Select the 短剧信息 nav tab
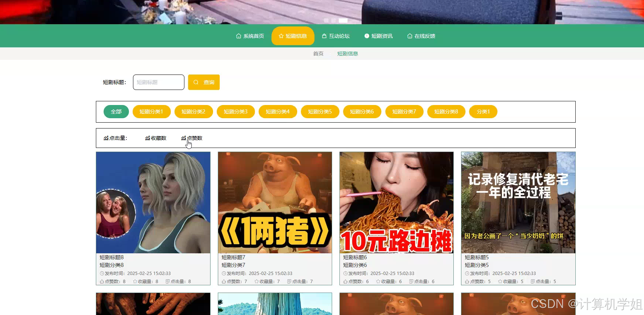This screenshot has height=315, width=644. coord(293,36)
